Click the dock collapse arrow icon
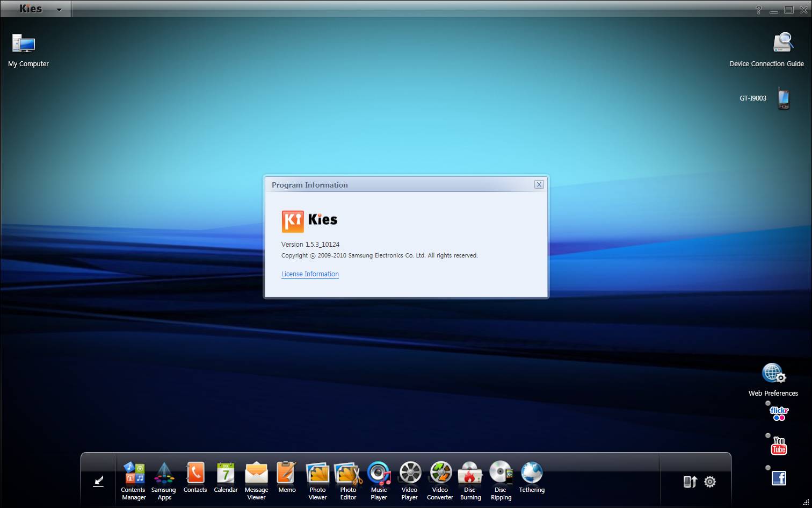This screenshot has width=812, height=508. click(98, 481)
